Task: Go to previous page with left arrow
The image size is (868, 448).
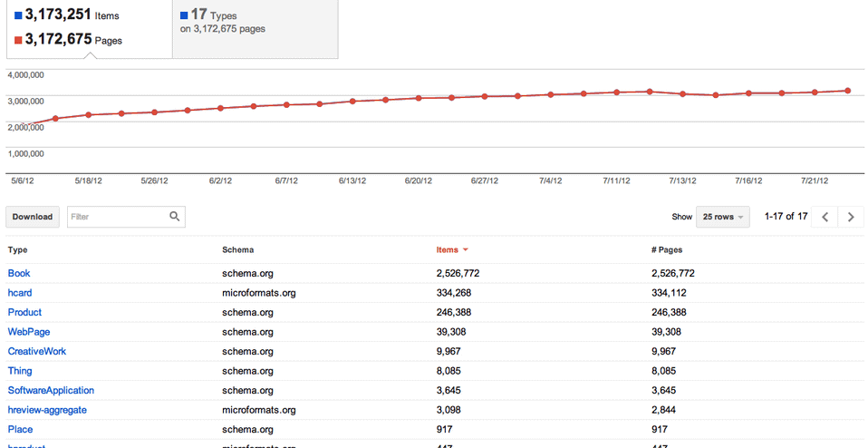Action: (x=825, y=217)
